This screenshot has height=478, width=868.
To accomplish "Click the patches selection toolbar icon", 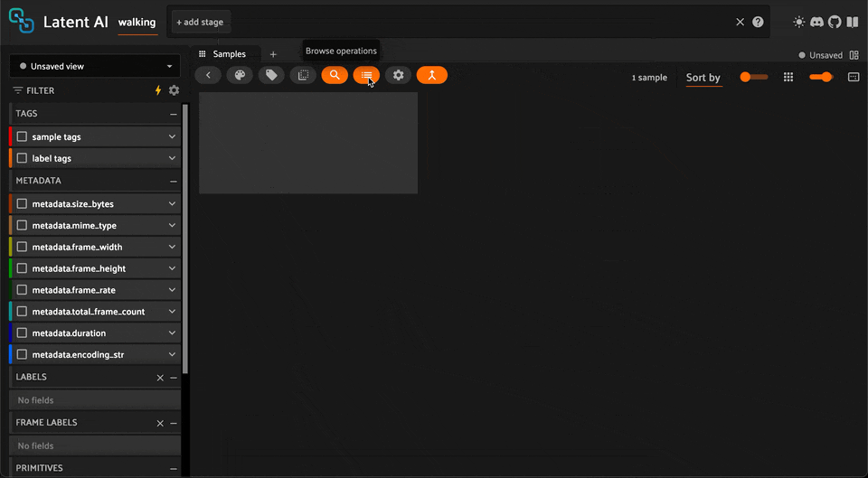I will tap(304, 75).
